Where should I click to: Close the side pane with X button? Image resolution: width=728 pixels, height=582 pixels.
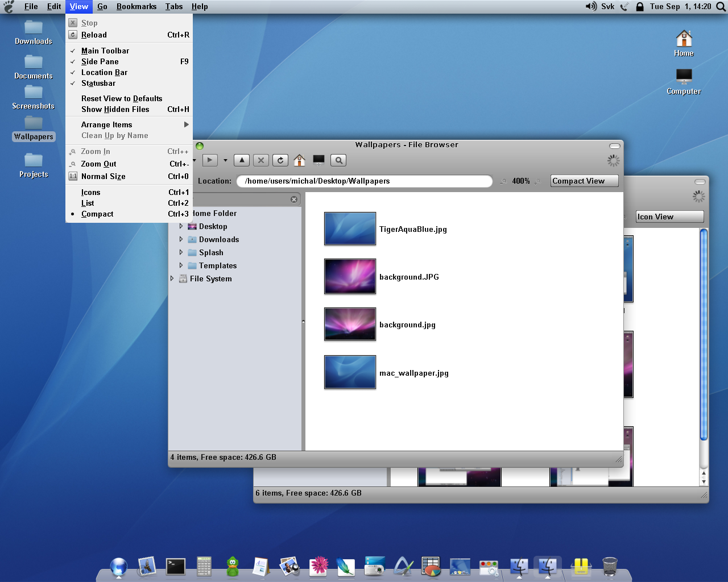[x=294, y=199]
